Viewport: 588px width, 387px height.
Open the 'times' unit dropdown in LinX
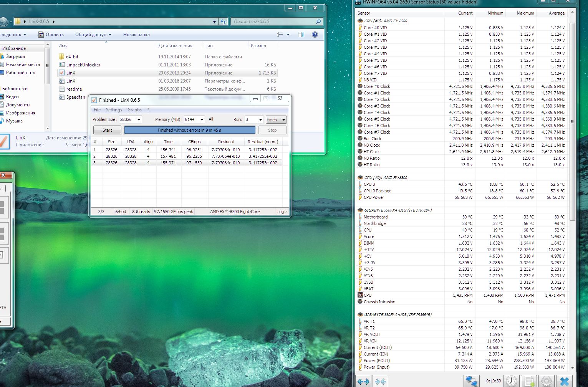276,120
